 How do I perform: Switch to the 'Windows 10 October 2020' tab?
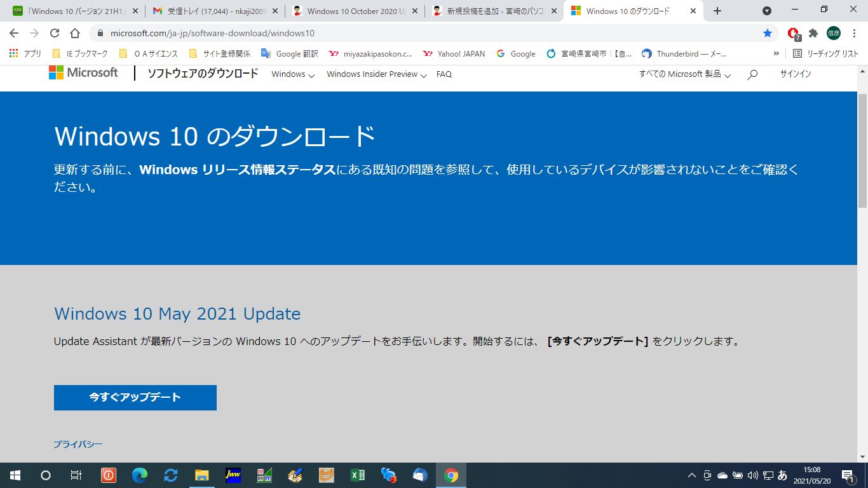[354, 11]
